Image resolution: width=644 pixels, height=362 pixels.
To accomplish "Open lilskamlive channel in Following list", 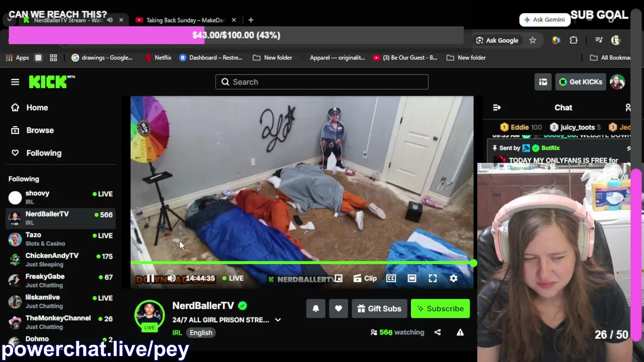I will 60,302.
